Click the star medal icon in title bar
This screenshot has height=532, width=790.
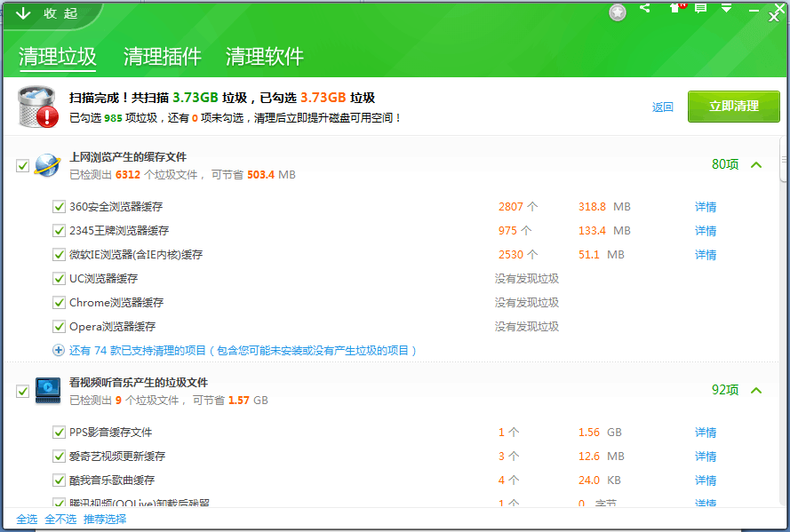coord(618,12)
